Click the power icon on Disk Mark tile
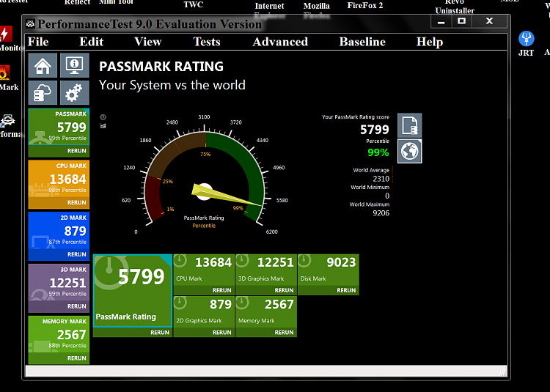The width and height of the screenshot is (550, 392). click(x=304, y=261)
